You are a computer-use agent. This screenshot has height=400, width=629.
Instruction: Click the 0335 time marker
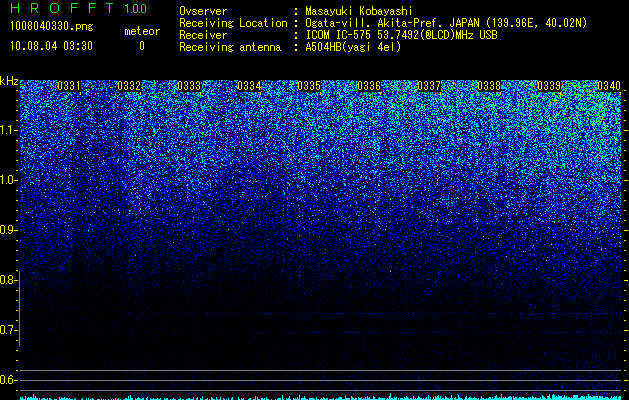click(309, 86)
